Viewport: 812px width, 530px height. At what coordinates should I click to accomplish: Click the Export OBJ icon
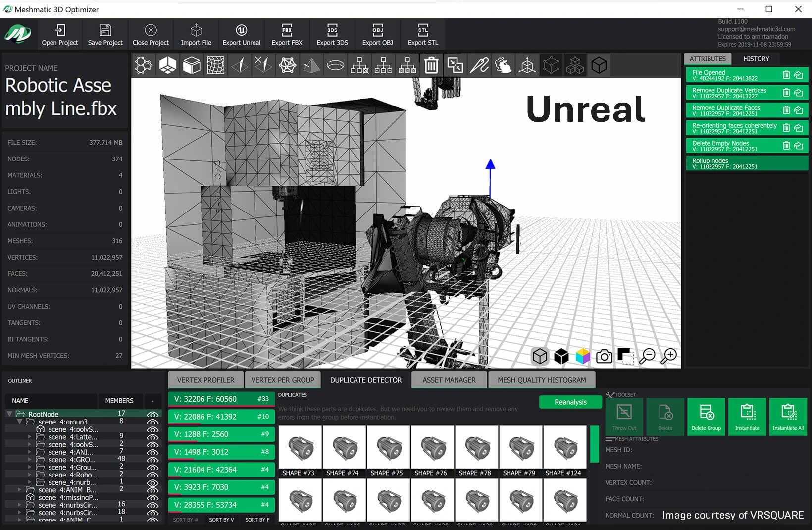point(378,30)
